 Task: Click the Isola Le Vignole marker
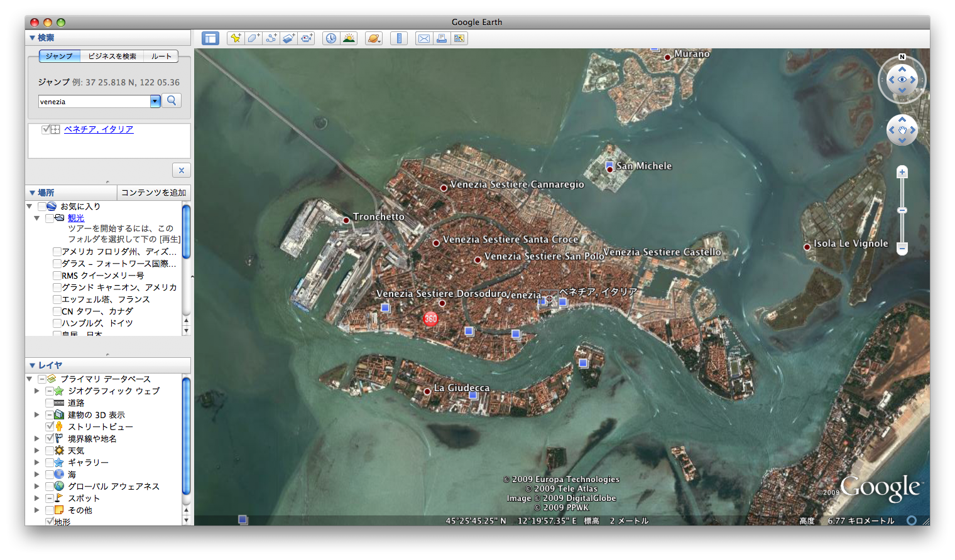pyautogui.click(x=807, y=247)
